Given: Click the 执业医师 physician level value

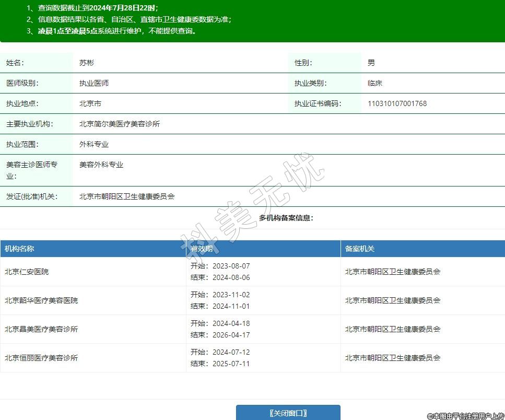Looking at the screenshot, I should point(94,83).
